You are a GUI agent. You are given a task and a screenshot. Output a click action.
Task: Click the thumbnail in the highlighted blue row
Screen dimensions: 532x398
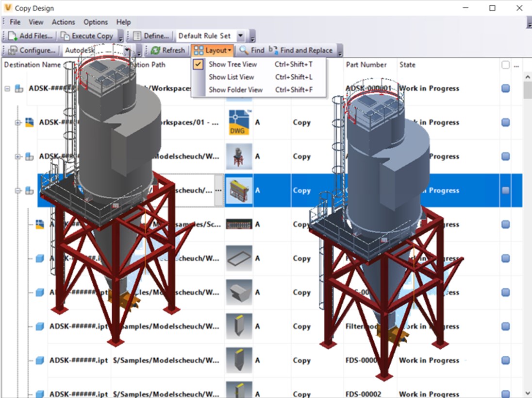239,190
